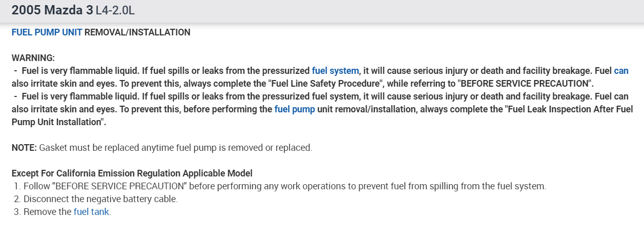Click the blue "fuel system" link
The height and width of the screenshot is (237, 644).
(335, 70)
